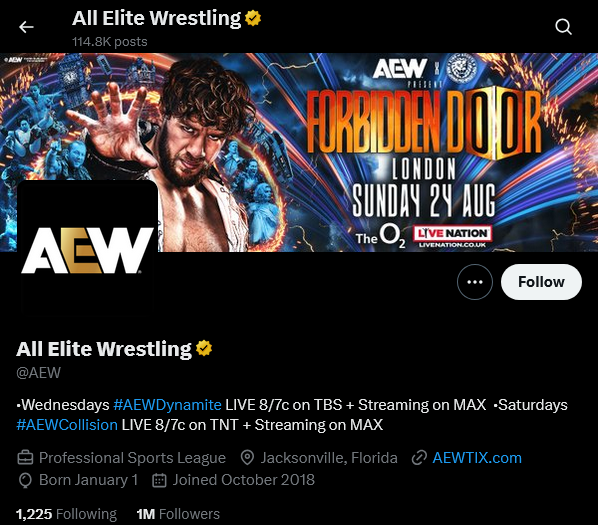
Task: Open the #AEWCollision hashtag
Action: 67,425
